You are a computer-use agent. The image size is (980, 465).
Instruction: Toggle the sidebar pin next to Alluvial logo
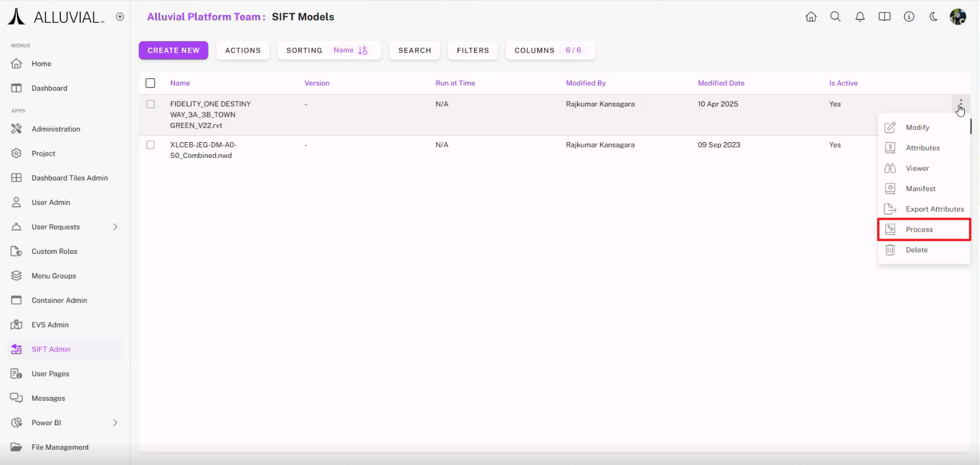click(x=120, y=17)
